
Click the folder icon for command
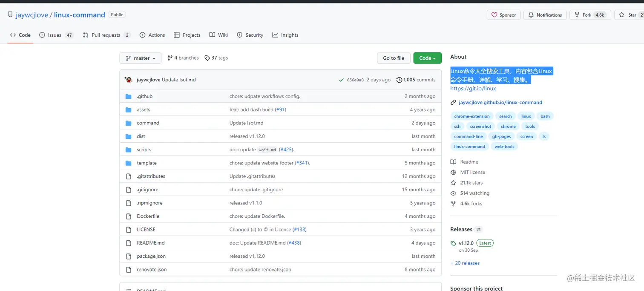coord(129,123)
